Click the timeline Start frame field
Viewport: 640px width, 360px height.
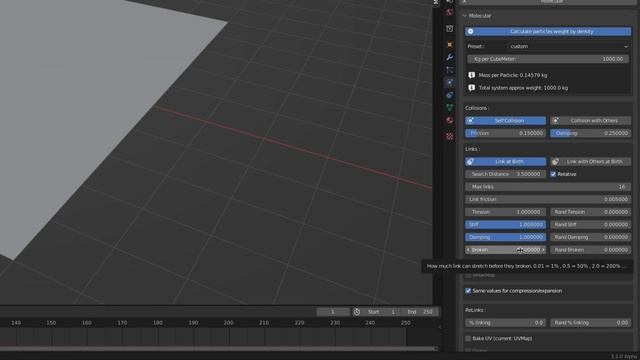[382, 312]
